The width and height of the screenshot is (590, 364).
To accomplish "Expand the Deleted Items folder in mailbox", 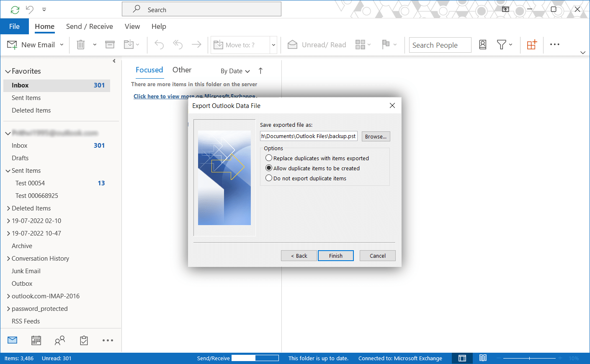I will point(8,208).
